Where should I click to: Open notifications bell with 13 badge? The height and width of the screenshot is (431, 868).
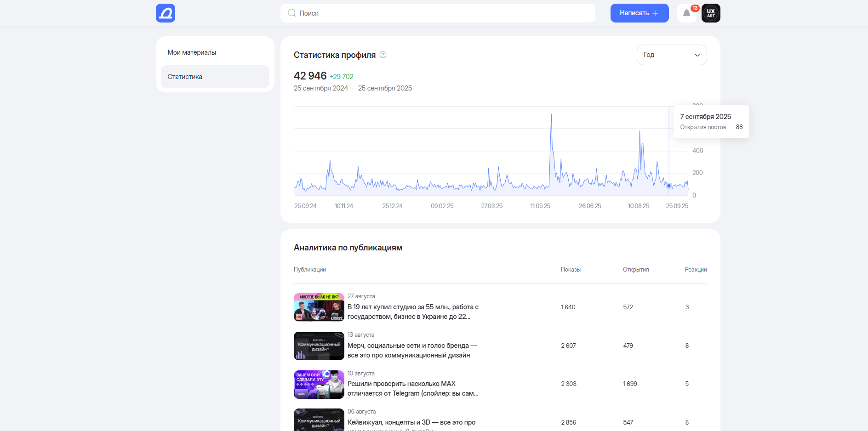click(687, 13)
